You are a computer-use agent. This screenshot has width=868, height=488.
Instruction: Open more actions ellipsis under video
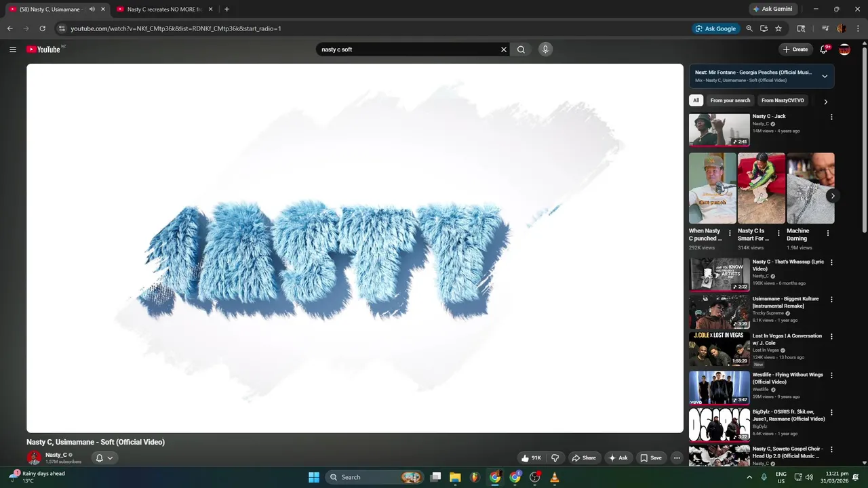[677, 458]
